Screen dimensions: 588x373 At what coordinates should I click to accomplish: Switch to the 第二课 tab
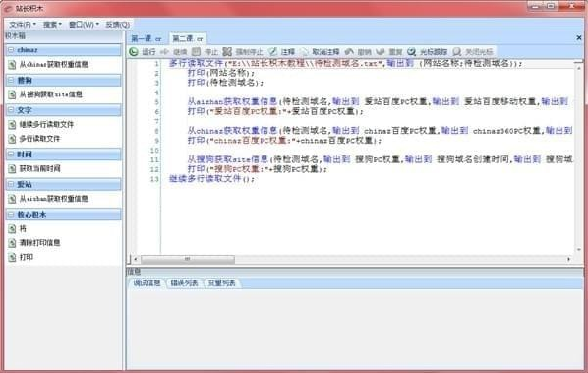coord(187,38)
